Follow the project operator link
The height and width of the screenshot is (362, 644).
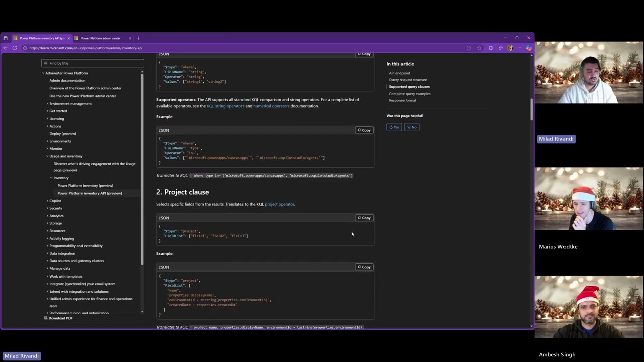point(279,204)
